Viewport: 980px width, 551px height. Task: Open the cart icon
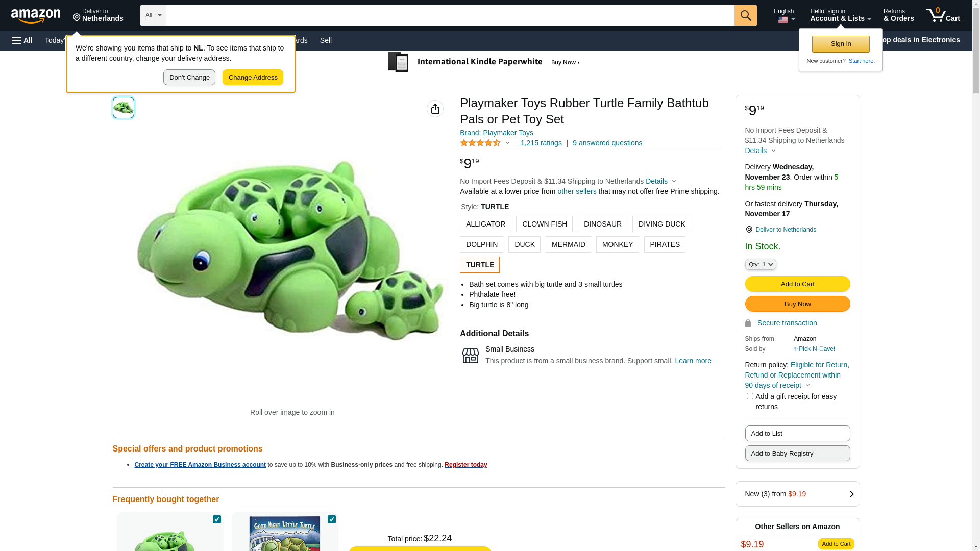[943, 15]
